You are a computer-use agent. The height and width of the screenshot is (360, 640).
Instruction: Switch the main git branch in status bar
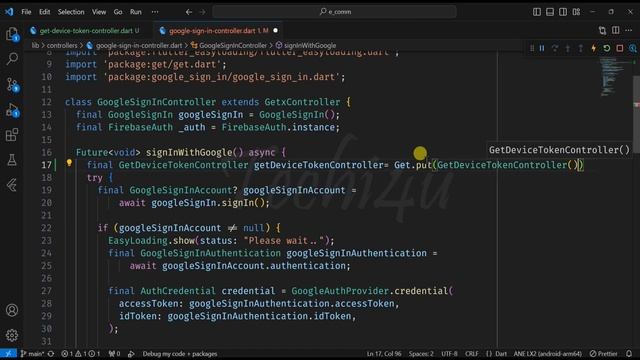(x=32, y=354)
